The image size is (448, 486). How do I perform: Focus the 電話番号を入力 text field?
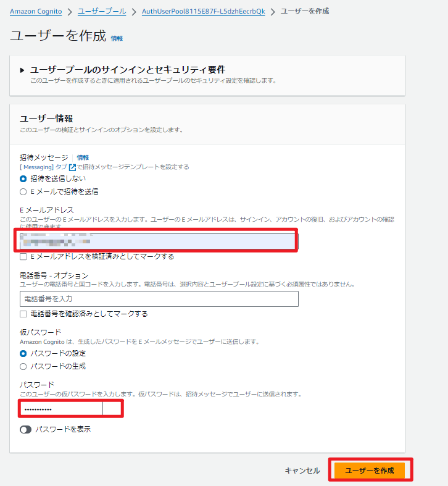coord(159,299)
